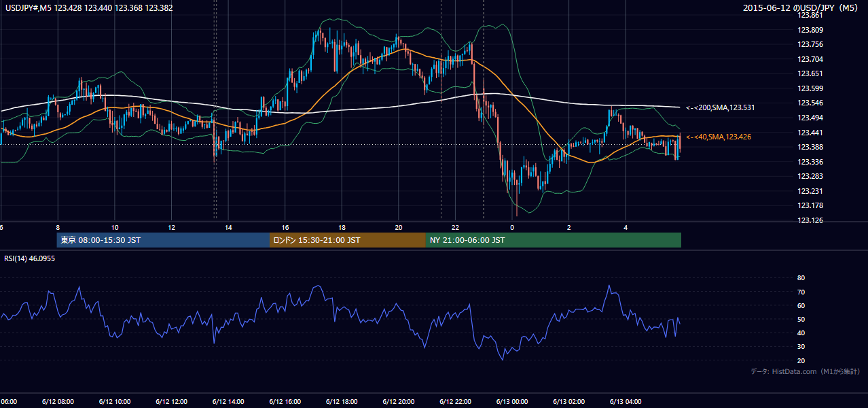Click the 6/12 18:00 time label

pos(342,401)
